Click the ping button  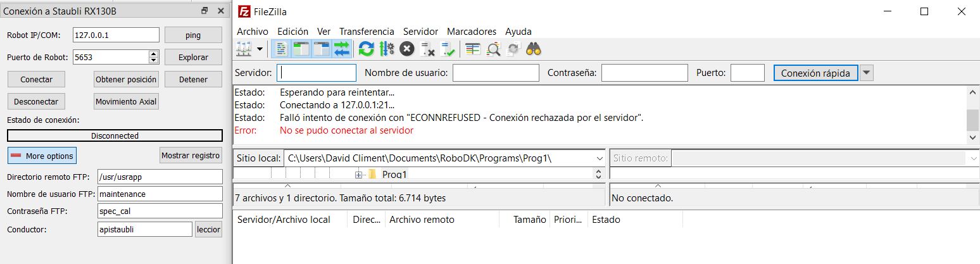193,35
